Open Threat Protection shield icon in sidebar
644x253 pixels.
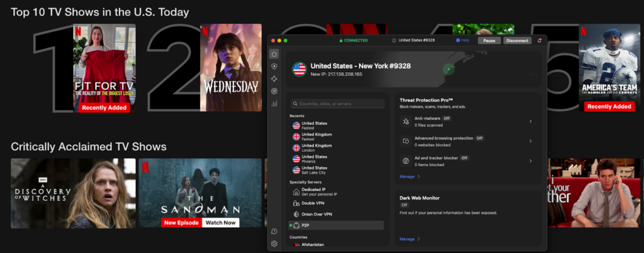(274, 67)
